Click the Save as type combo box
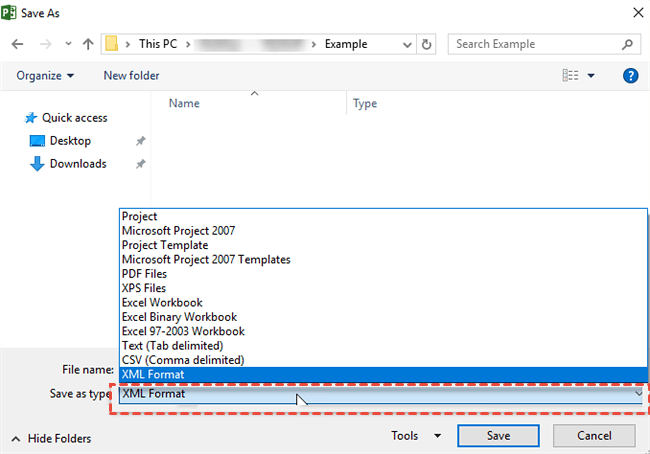Viewport: 650px width, 454px height. (381, 394)
